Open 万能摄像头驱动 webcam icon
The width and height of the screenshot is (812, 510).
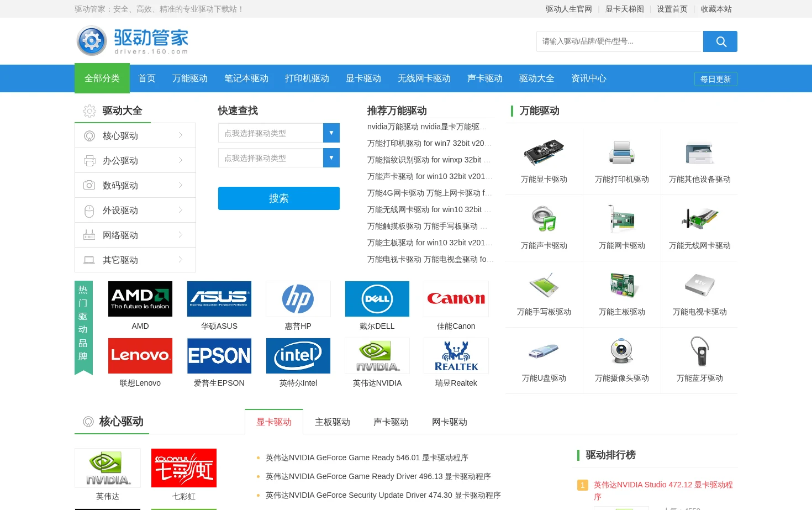622,351
